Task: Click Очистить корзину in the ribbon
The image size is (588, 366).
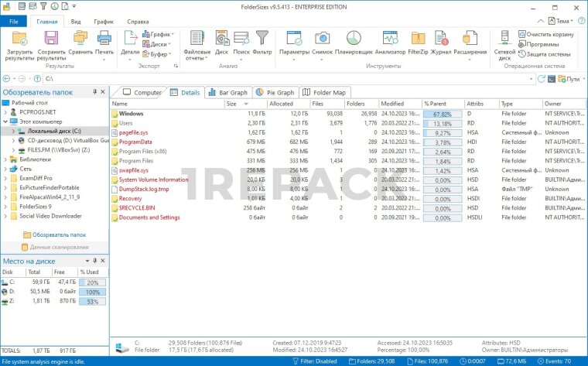Action: [x=549, y=34]
